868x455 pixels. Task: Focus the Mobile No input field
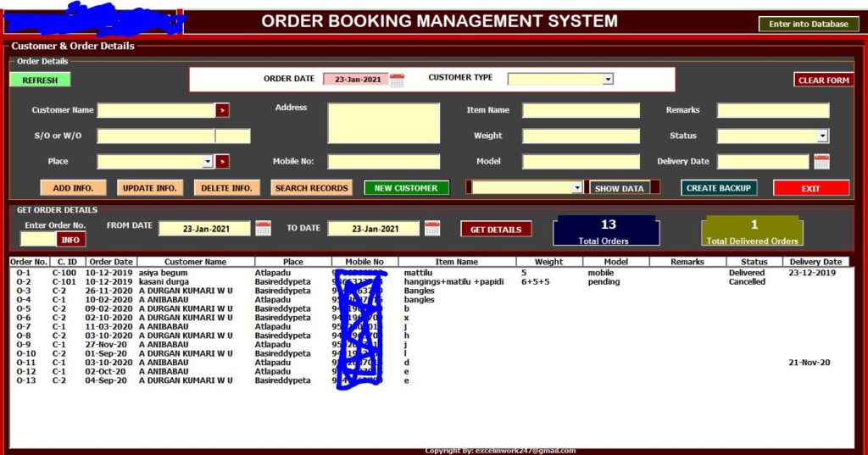(x=384, y=161)
